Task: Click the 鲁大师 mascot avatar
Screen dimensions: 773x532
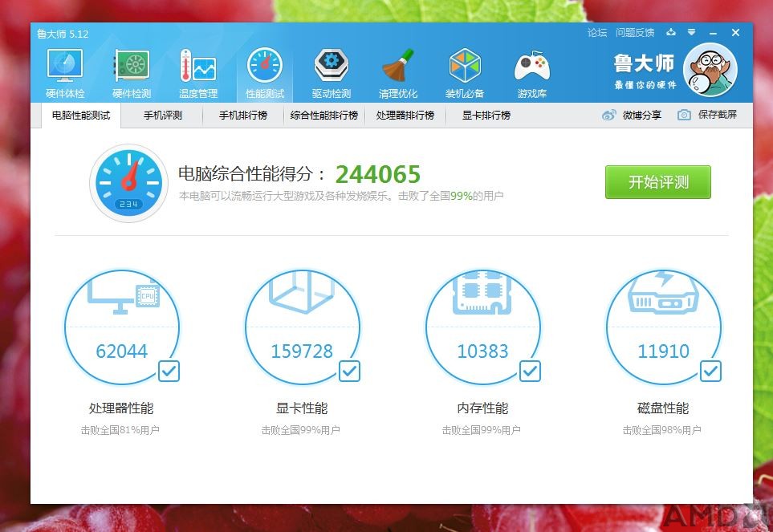Action: coord(710,70)
